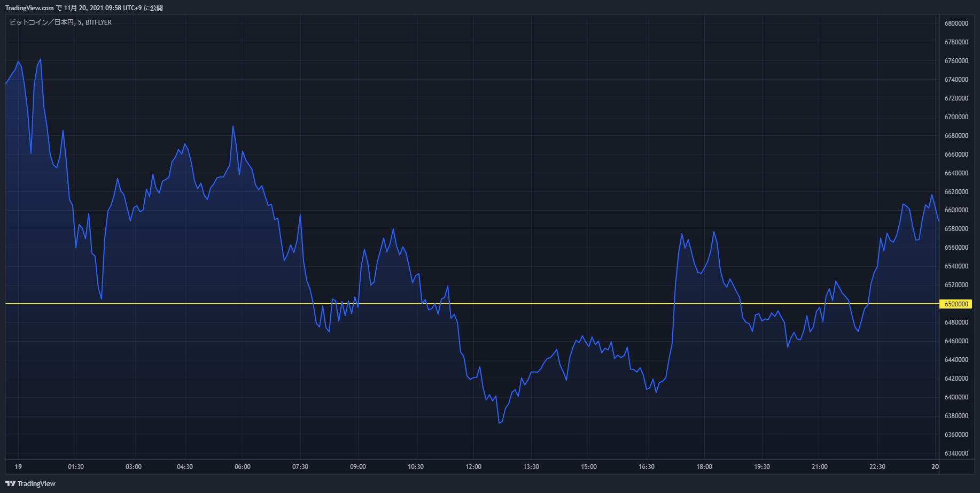Click the 15:00 time axis label

(x=589, y=467)
